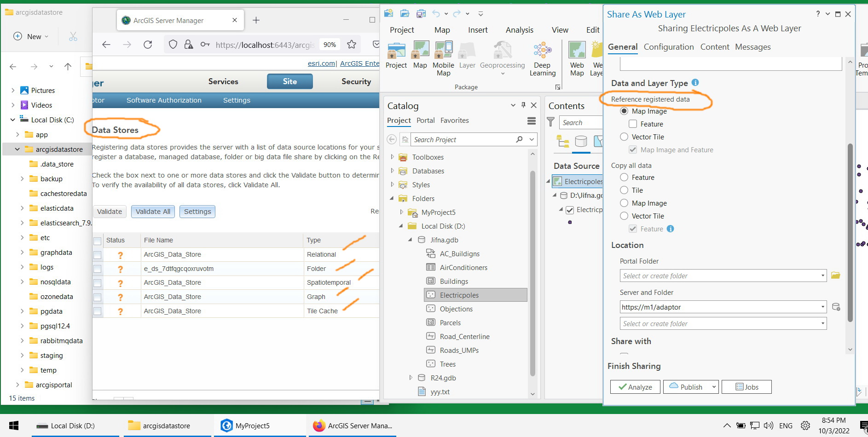Expand Toolboxes in the Catalog pane
This screenshot has height=437, width=868.
tap(392, 157)
